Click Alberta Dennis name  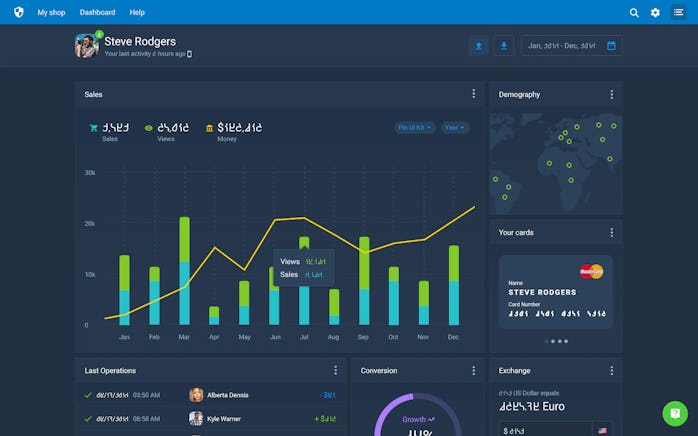[x=228, y=395]
